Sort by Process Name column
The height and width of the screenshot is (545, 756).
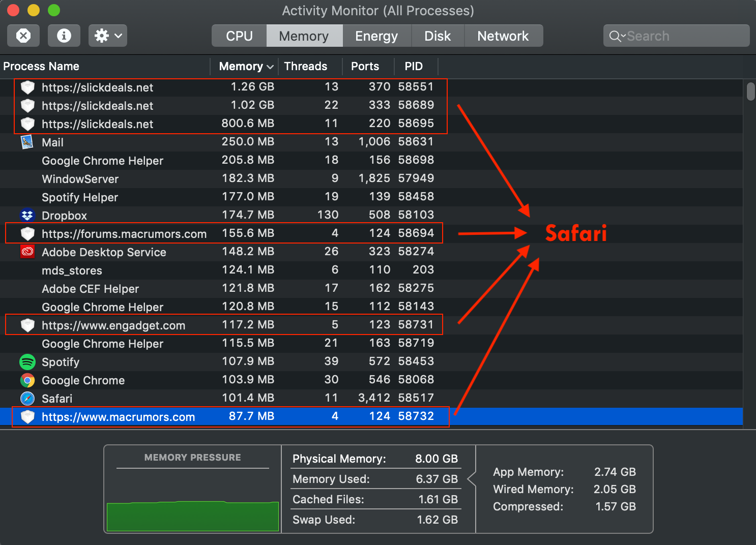pyautogui.click(x=105, y=67)
